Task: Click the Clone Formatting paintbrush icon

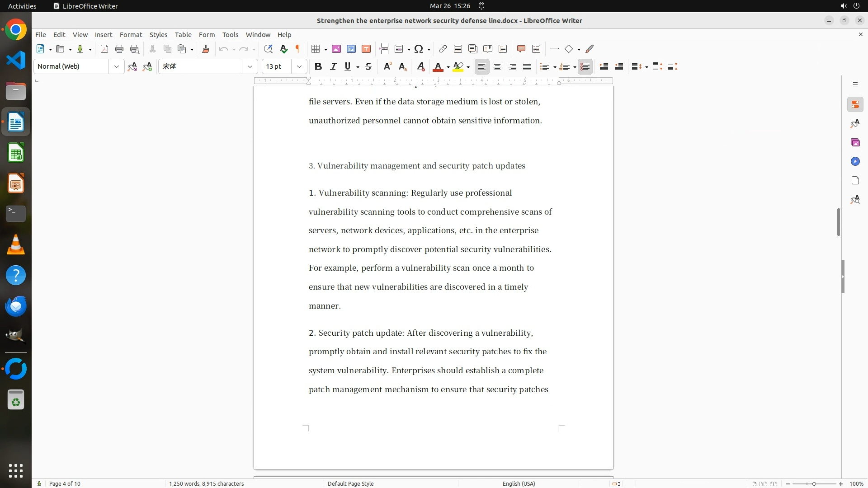Action: pyautogui.click(x=206, y=49)
